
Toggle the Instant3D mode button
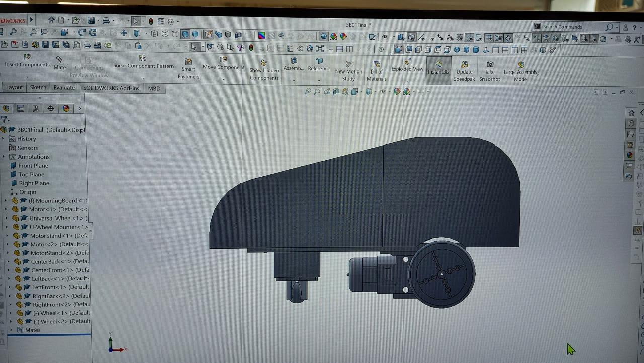[438, 68]
